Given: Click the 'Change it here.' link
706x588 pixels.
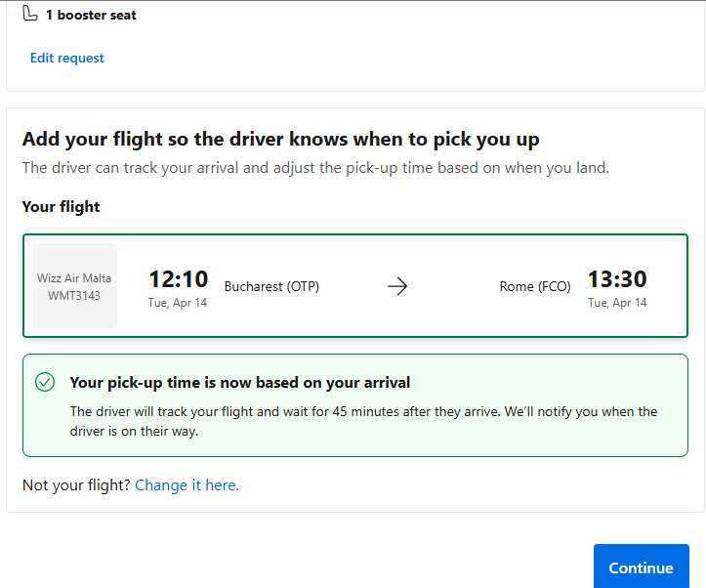Looking at the screenshot, I should [x=187, y=484].
